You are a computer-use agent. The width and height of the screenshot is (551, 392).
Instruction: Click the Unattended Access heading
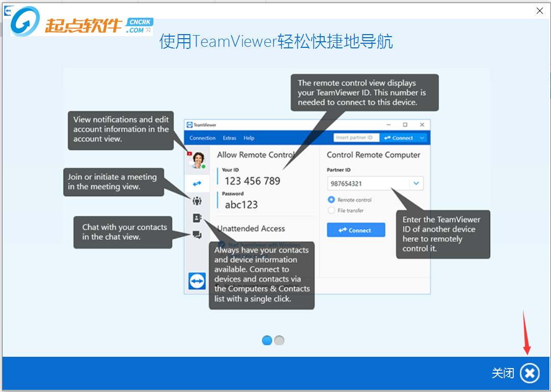tap(251, 229)
